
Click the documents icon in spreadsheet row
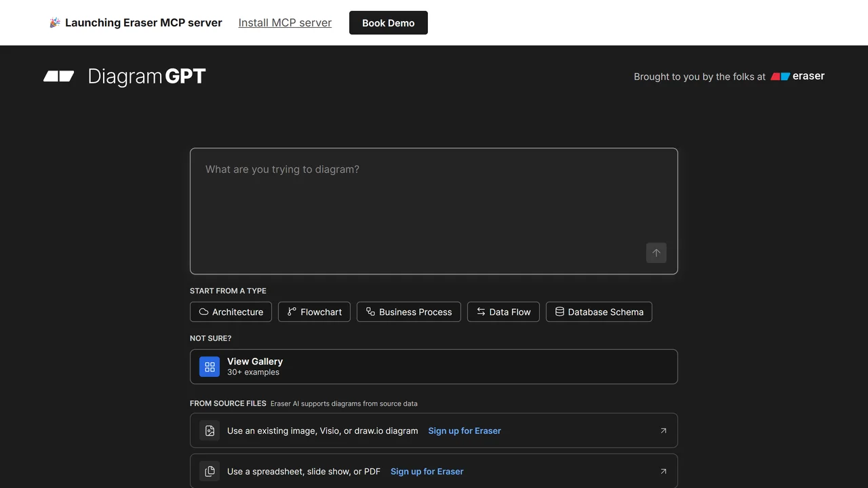tap(210, 471)
